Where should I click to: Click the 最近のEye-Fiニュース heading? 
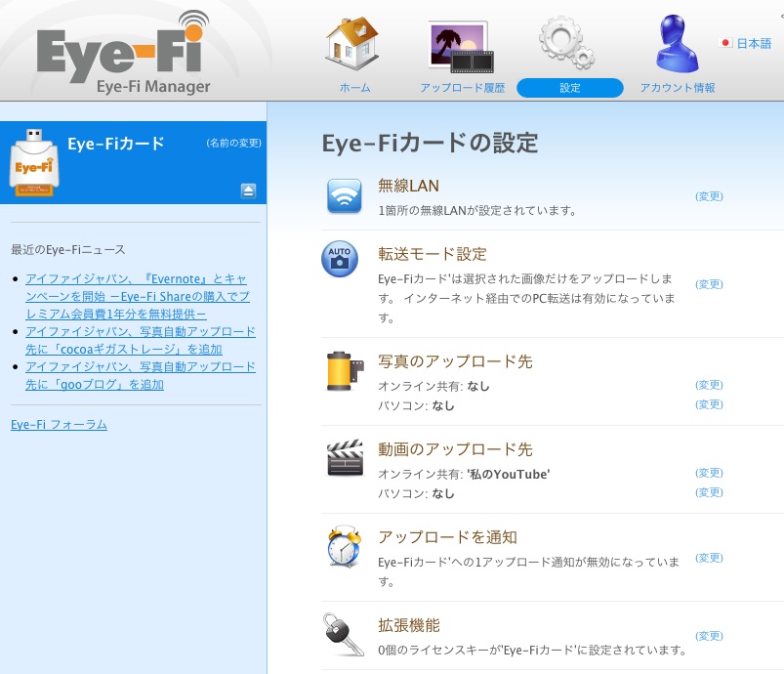(68, 250)
